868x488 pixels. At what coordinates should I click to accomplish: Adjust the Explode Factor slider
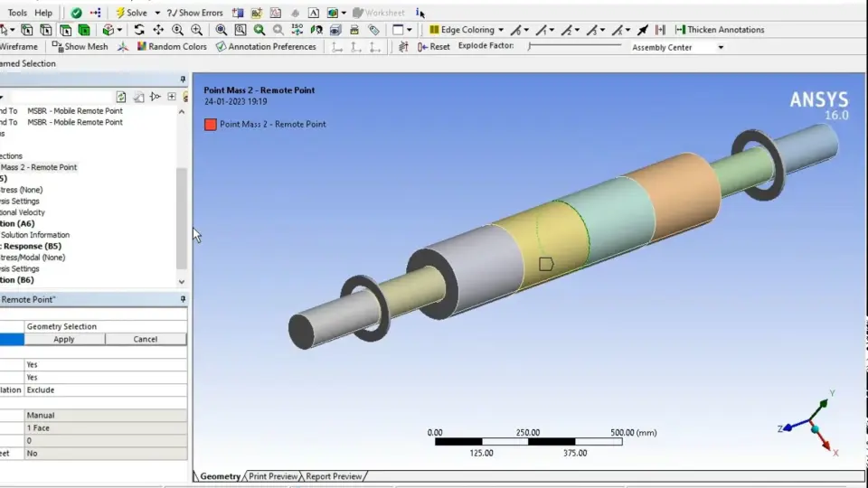[575, 46]
